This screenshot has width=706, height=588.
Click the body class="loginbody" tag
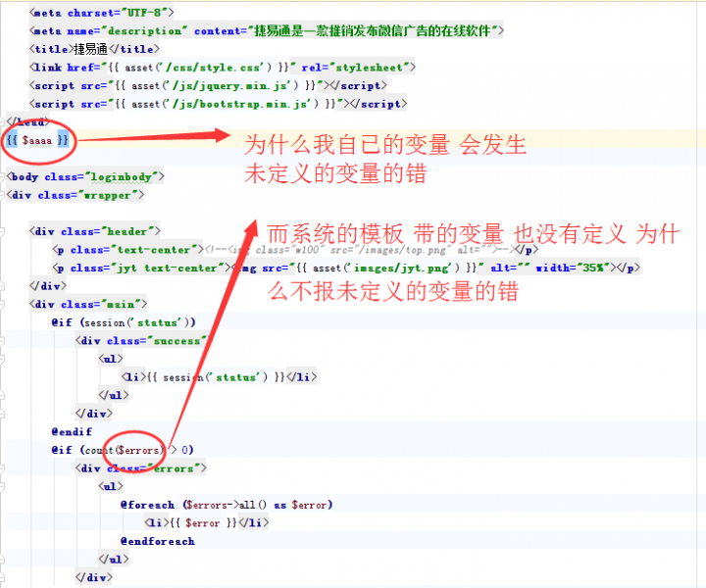pos(85,176)
